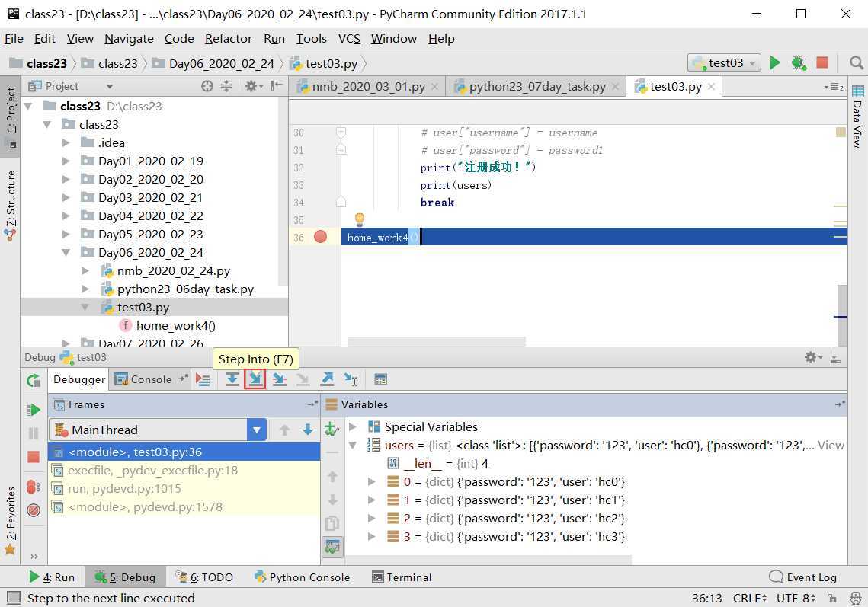Expand dict item 0 in Variables
The height and width of the screenshot is (607, 868).
pyautogui.click(x=372, y=481)
